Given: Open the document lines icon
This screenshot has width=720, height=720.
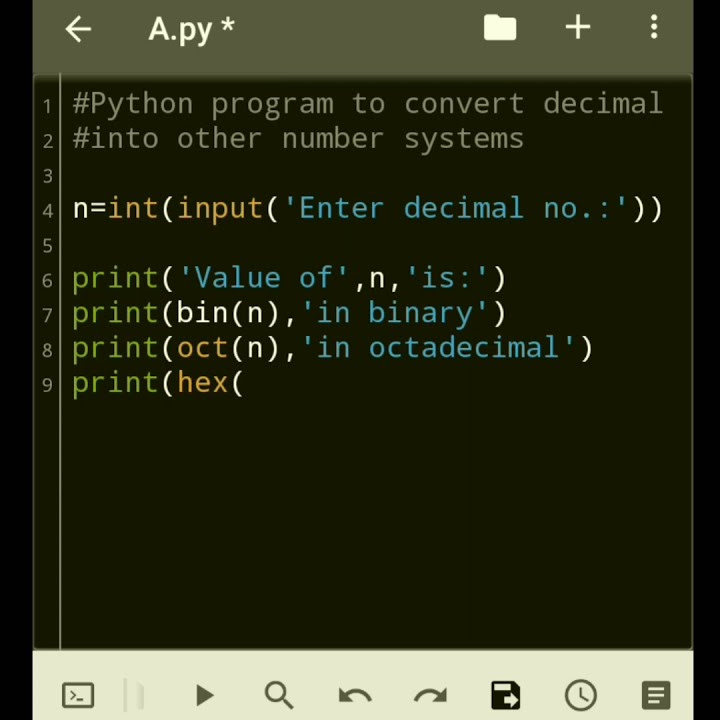Looking at the screenshot, I should click(x=656, y=695).
